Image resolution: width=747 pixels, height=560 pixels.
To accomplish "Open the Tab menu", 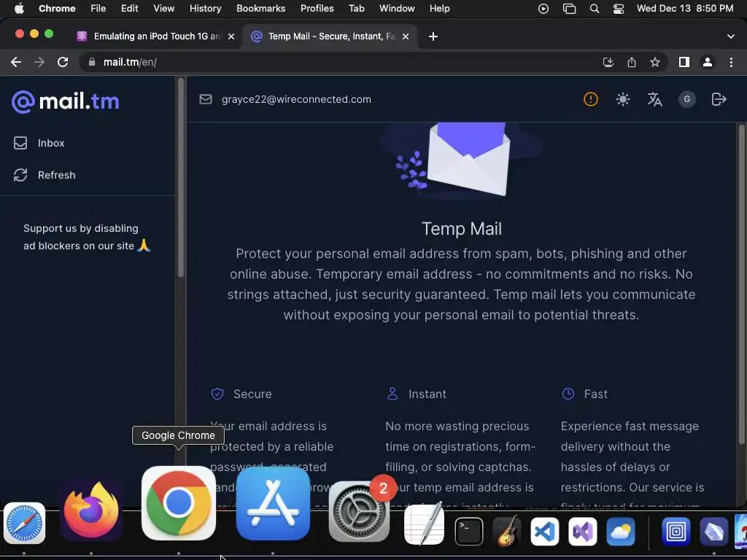I will [356, 8].
